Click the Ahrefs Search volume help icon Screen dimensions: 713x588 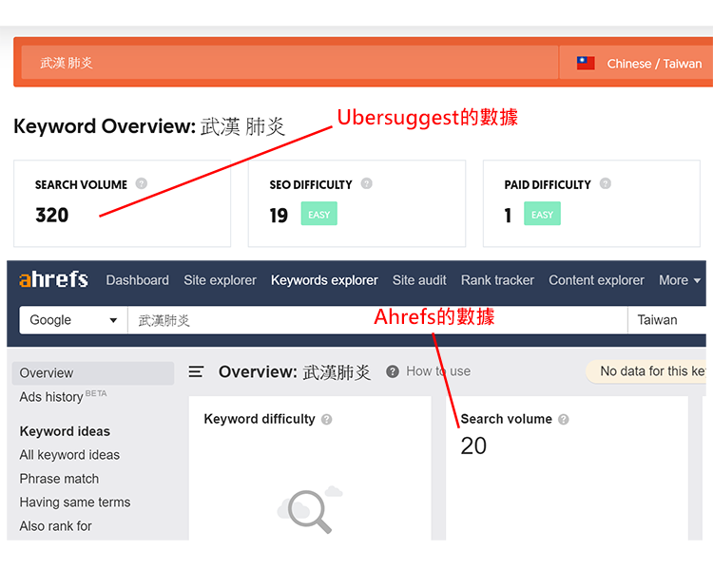point(564,420)
